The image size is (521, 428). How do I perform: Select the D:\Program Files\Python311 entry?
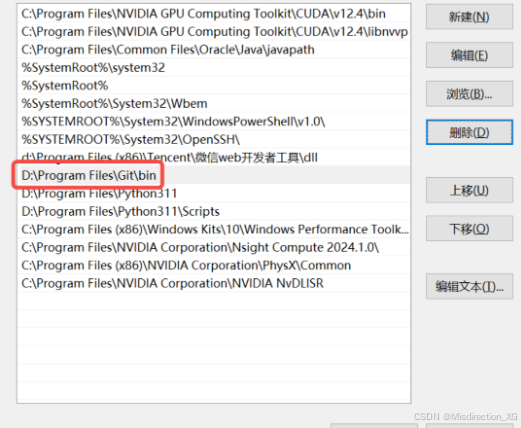214,193
